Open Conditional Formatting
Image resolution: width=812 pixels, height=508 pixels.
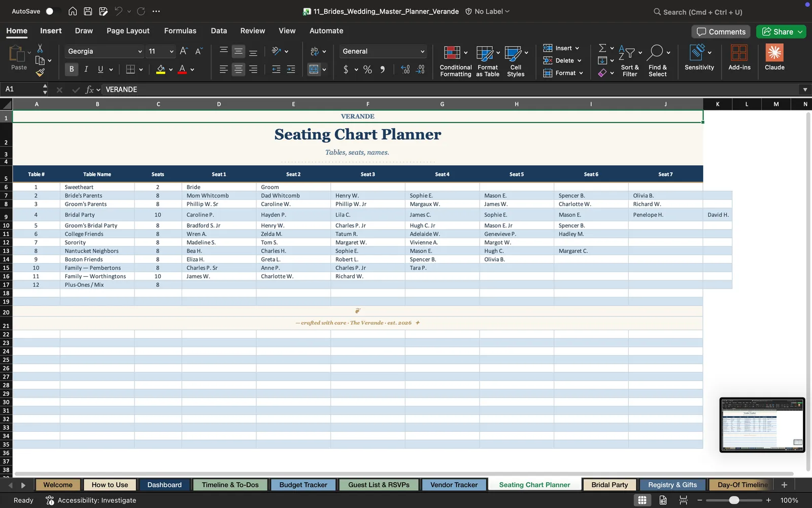455,61
